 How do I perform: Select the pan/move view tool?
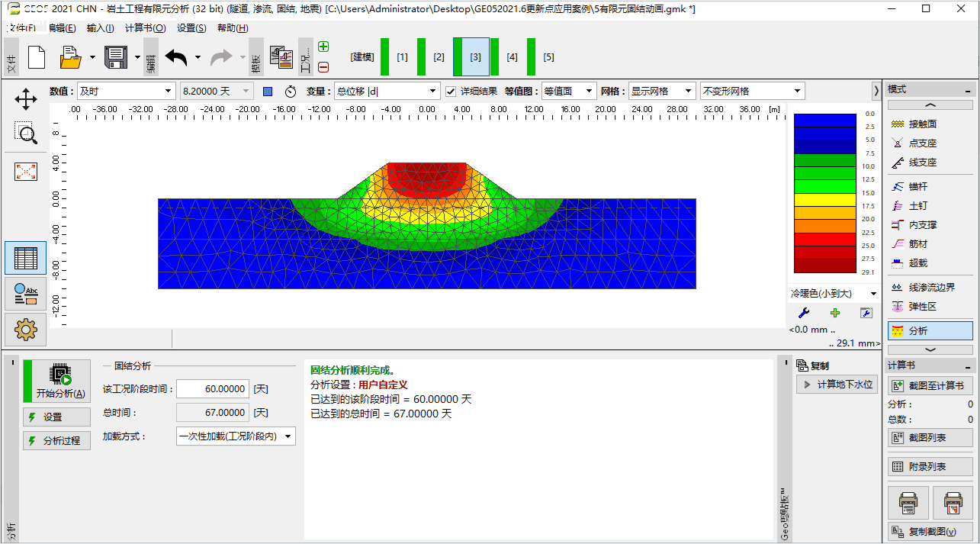coord(26,99)
